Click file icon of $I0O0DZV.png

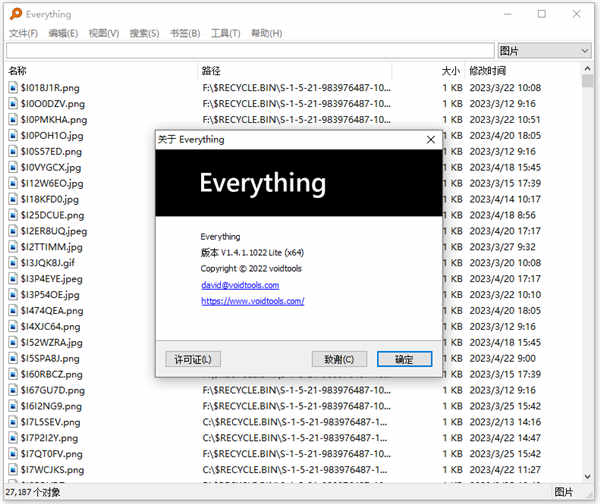point(13,104)
